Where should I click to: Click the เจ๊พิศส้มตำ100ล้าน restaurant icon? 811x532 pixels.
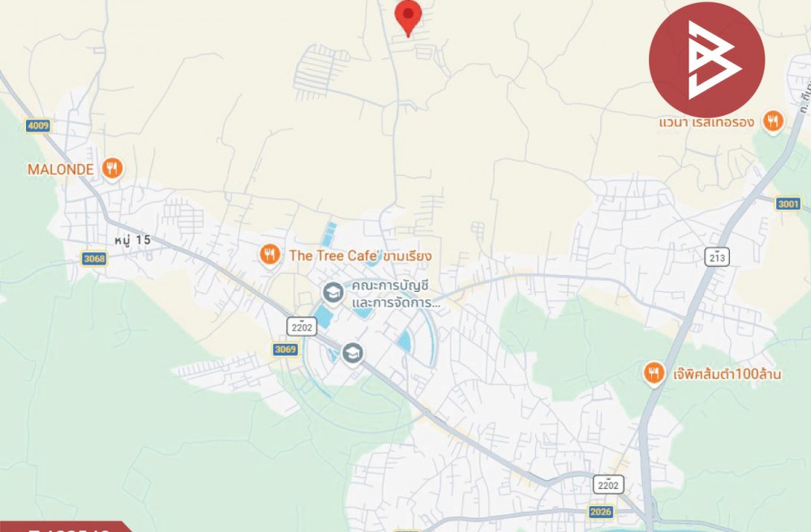[x=654, y=373]
